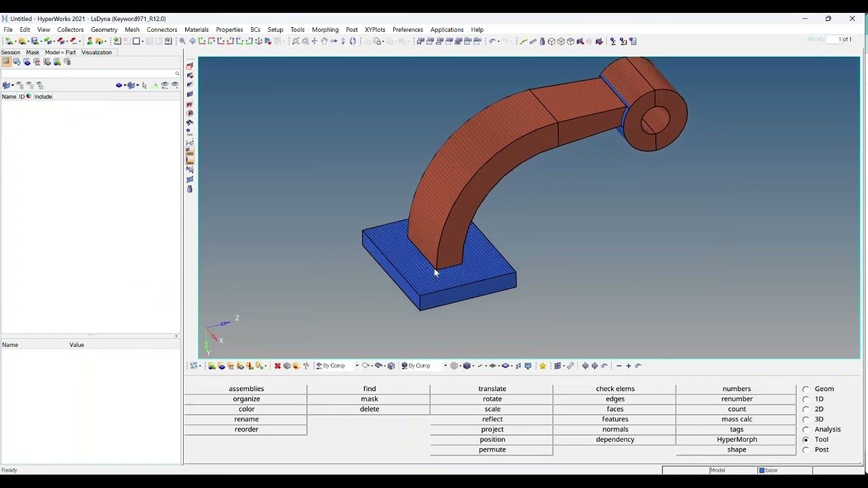Click the minus icon in bottom toolbar
Image resolution: width=868 pixels, height=488 pixels.
pos(619,366)
